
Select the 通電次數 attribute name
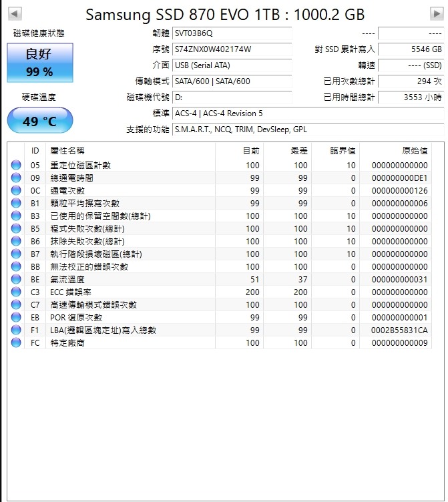[x=67, y=191]
